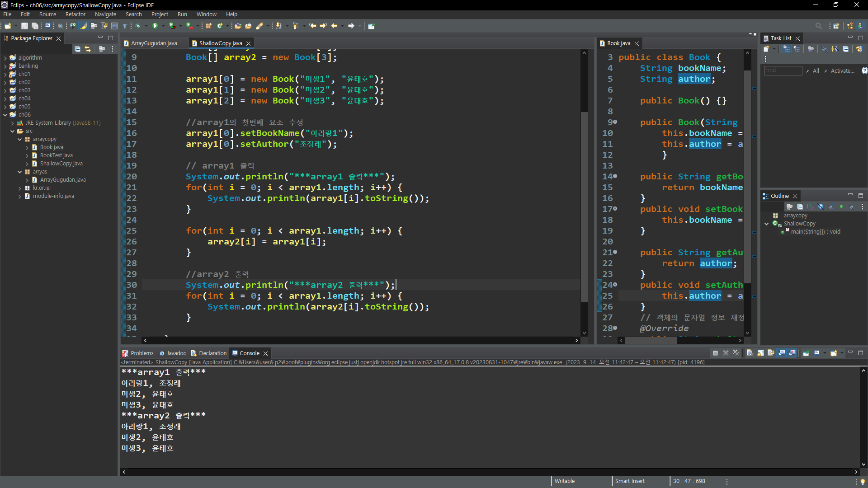Toggle Scroll Lock in Console toolbar
Image resolution: width=868 pixels, height=488 pixels.
760,353
